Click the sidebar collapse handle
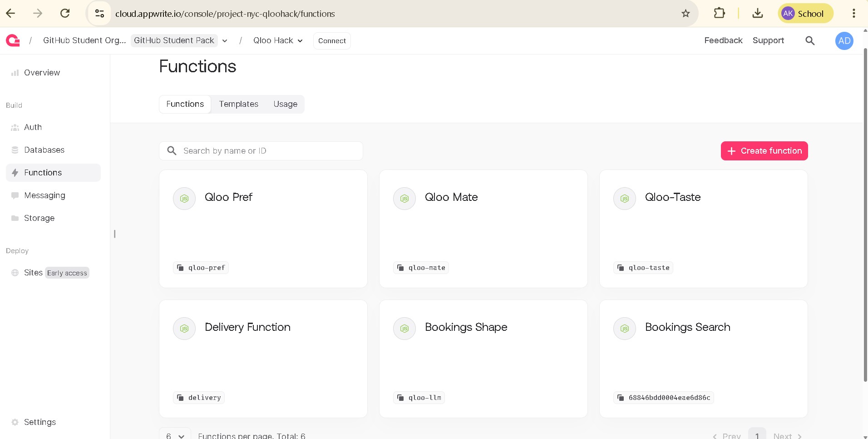868x439 pixels. click(115, 234)
